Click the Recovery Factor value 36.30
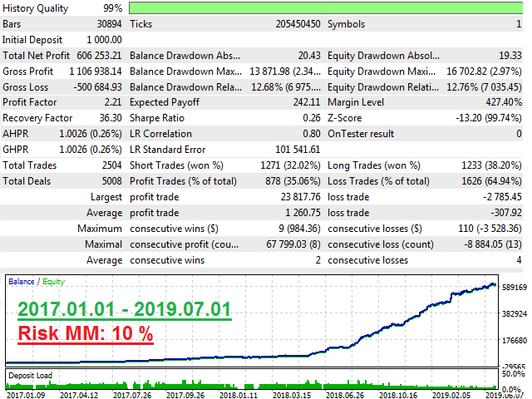Image resolution: width=532 pixels, height=399 pixels. pos(108,118)
